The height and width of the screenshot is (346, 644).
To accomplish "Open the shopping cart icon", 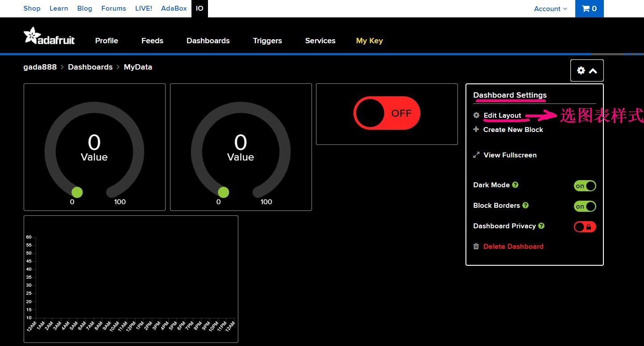I will click(589, 8).
